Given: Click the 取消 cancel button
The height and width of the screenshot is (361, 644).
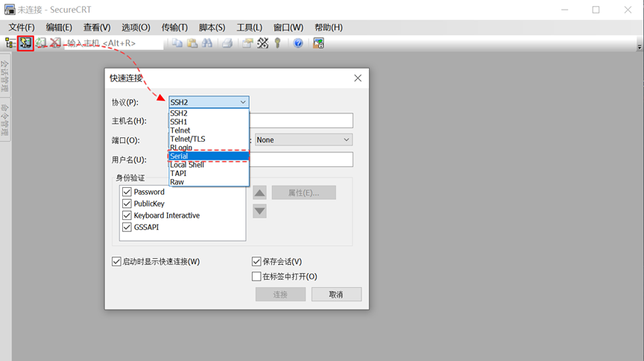Looking at the screenshot, I should [x=336, y=295].
